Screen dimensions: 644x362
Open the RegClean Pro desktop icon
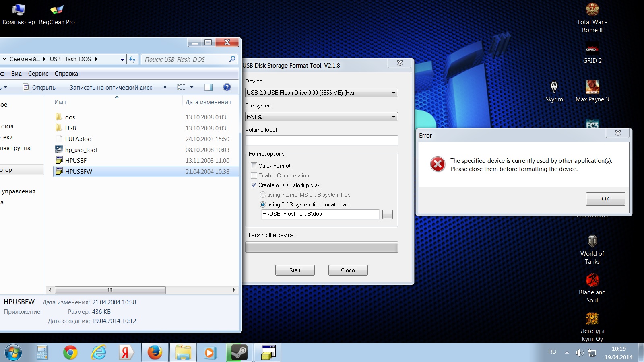pyautogui.click(x=57, y=14)
